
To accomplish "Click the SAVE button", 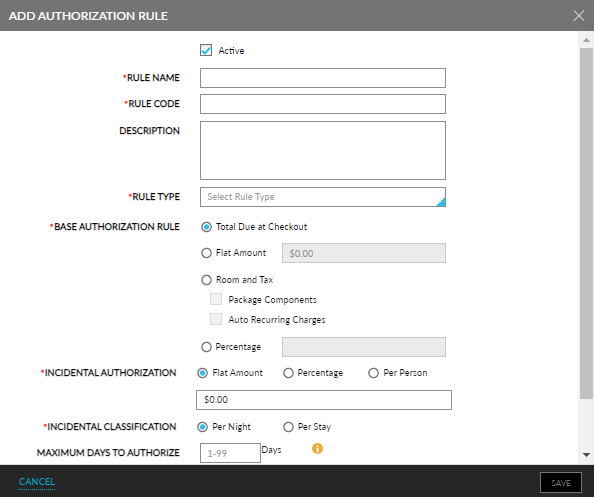I will (561, 483).
